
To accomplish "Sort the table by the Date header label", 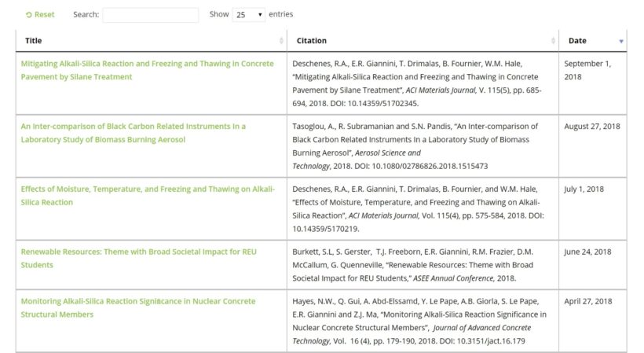I will pyautogui.click(x=577, y=41).
